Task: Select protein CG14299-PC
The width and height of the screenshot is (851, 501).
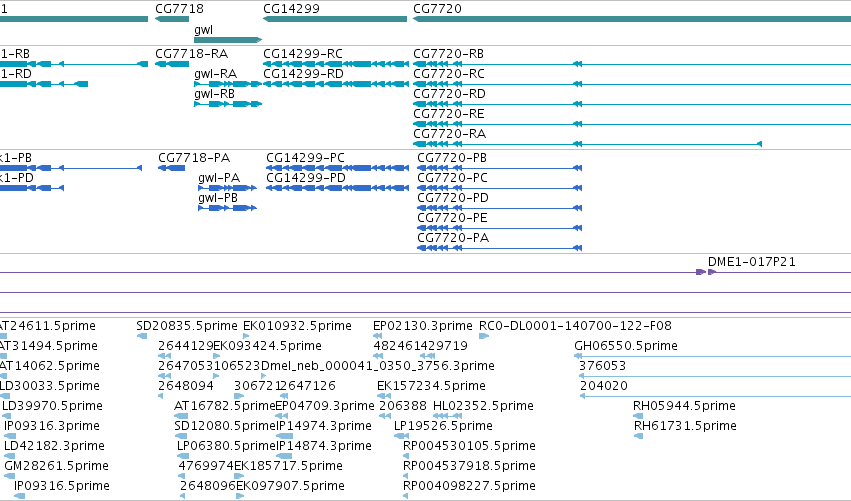Action: click(x=305, y=158)
